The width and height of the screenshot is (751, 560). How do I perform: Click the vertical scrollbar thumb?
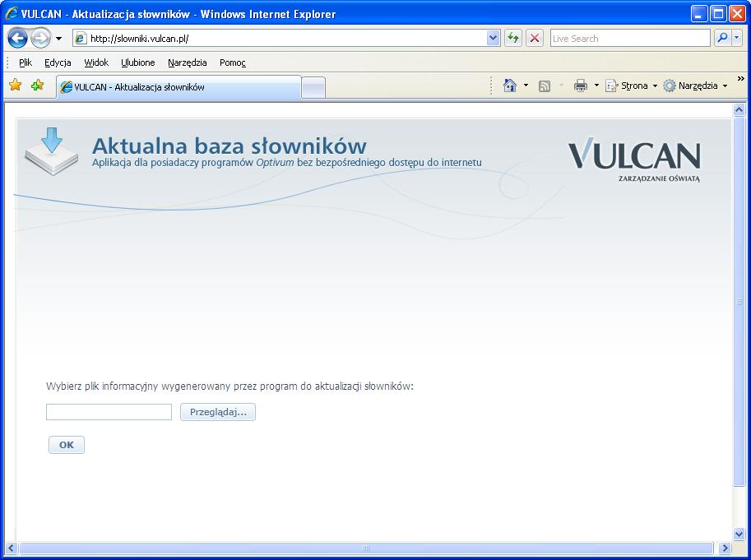(x=739, y=302)
